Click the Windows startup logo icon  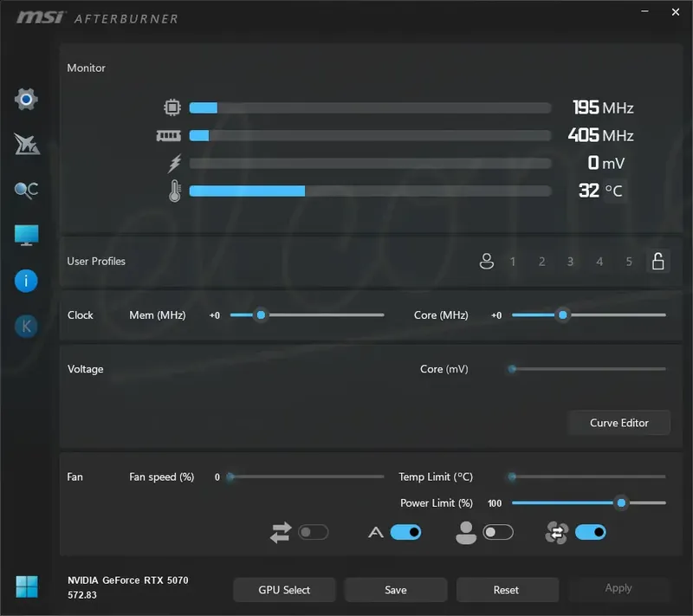pyautogui.click(x=27, y=587)
